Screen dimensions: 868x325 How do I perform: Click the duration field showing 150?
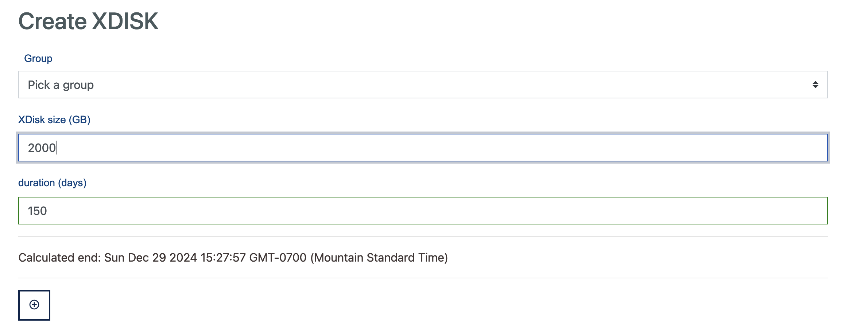pos(423,211)
